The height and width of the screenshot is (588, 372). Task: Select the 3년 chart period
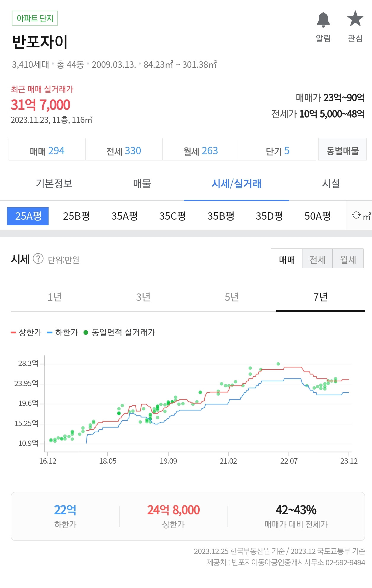[x=143, y=297]
